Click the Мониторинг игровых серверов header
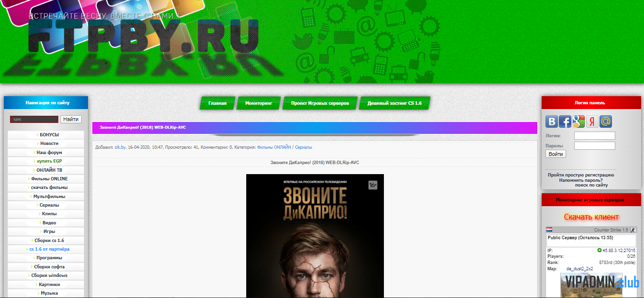The width and height of the screenshot is (644, 298). [591, 200]
